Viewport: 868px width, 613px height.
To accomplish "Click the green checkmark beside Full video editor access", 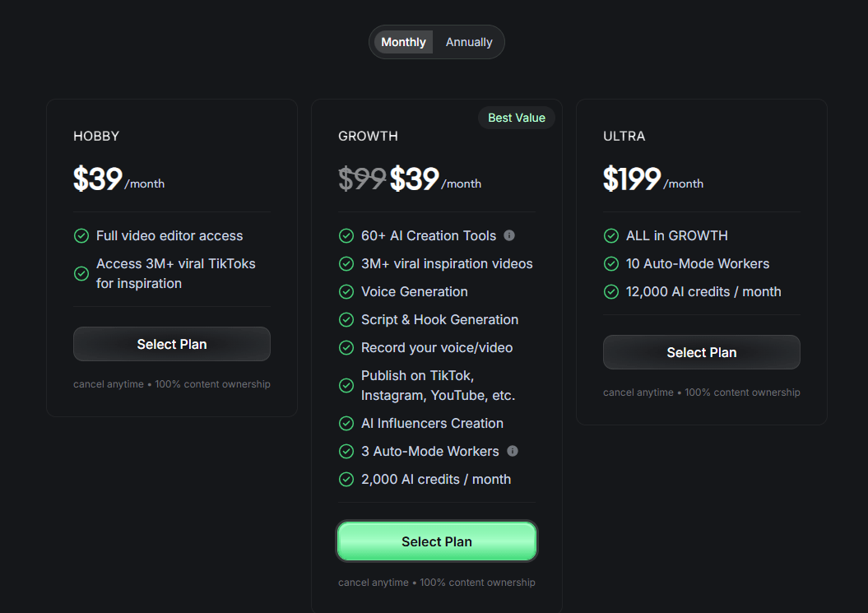I will click(x=81, y=235).
